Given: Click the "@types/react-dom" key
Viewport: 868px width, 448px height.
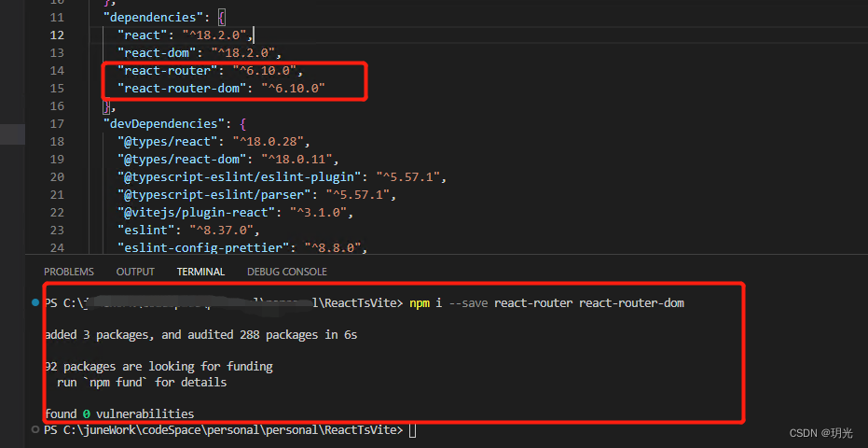Looking at the screenshot, I should (182, 159).
